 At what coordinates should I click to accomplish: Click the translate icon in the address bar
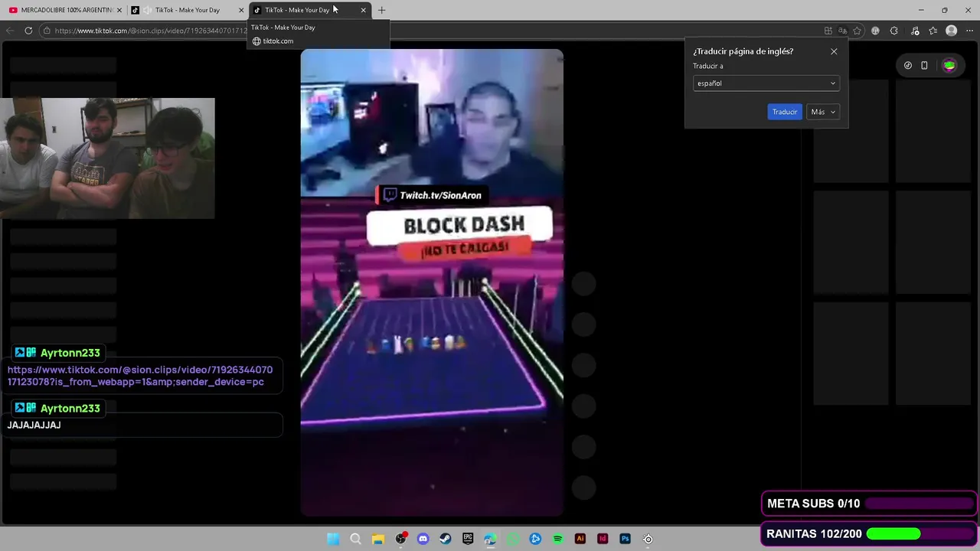click(842, 31)
